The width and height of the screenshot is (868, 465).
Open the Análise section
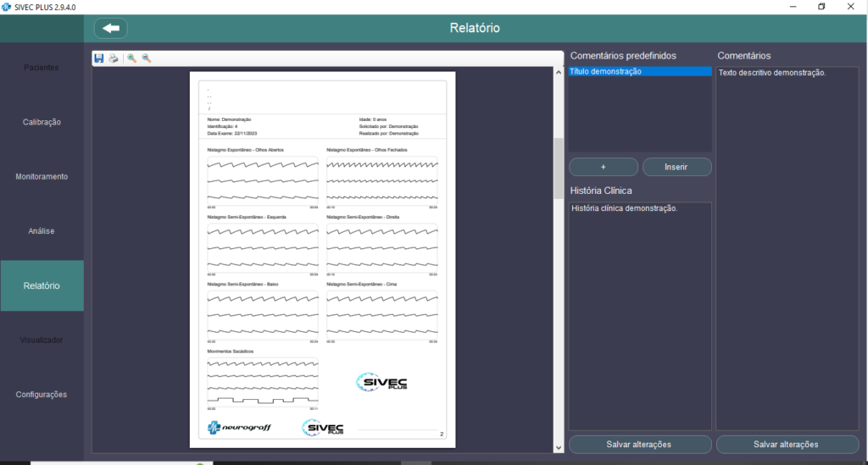point(42,230)
